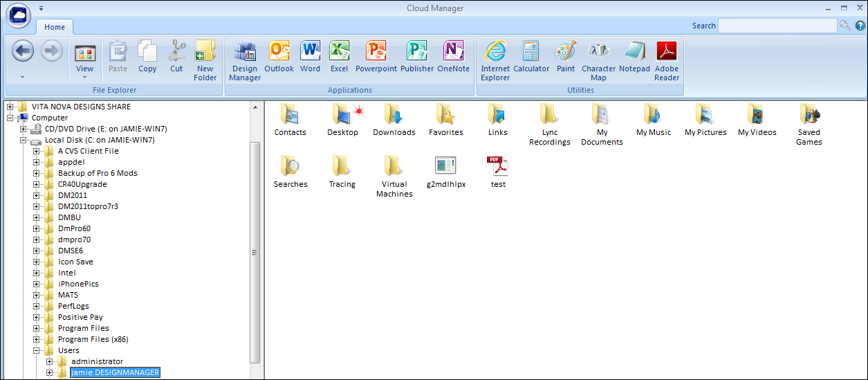Expand the VITA NOVA DESIGNS SHARE node
868x380 pixels.
[x=10, y=107]
